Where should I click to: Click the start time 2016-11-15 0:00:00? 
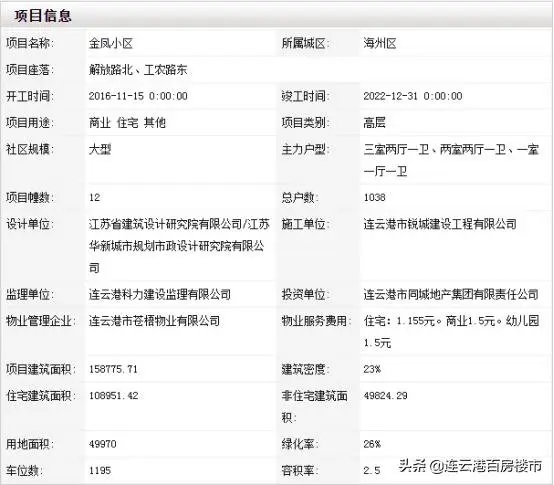(138, 96)
